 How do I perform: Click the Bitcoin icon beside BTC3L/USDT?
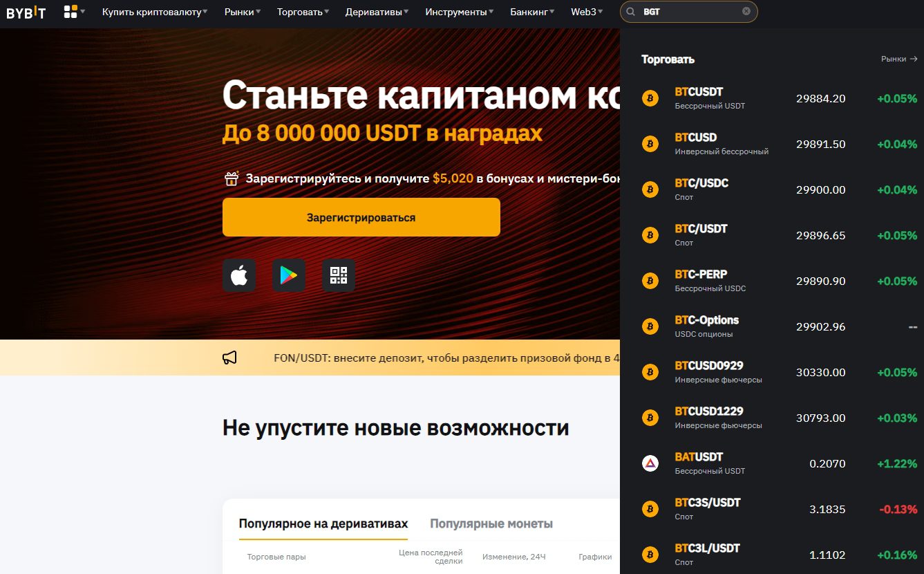650,555
